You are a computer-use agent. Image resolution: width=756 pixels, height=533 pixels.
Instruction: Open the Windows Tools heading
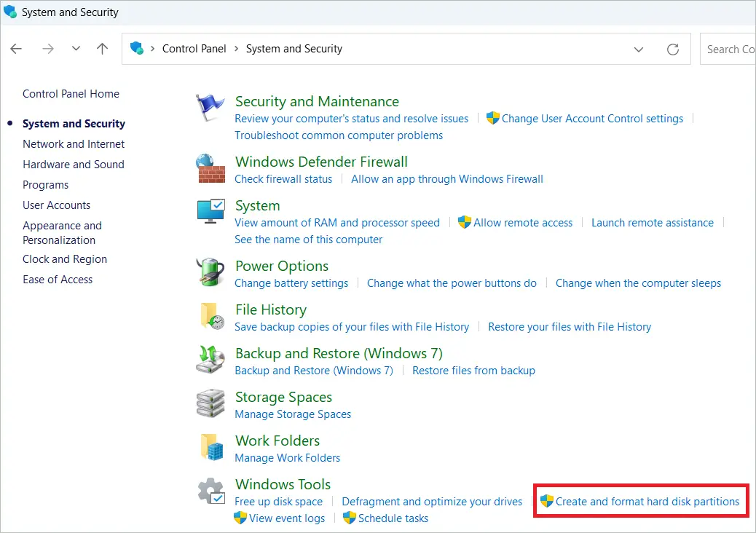click(283, 484)
